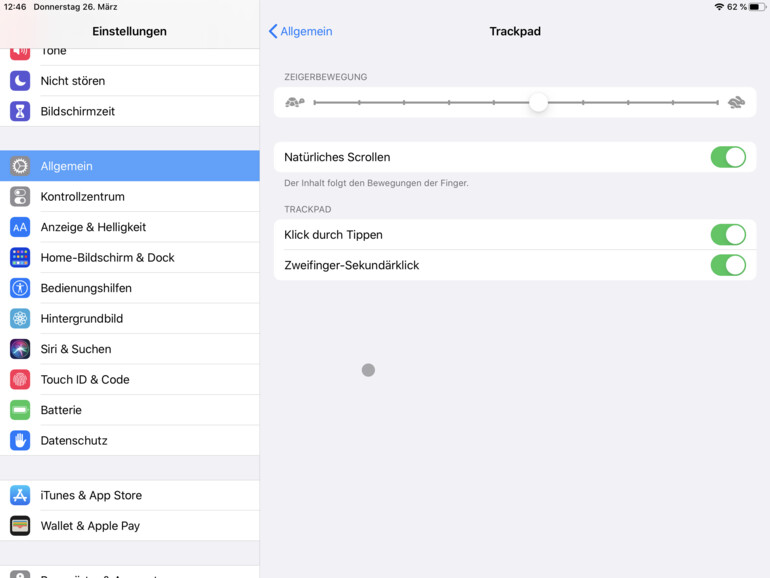Image resolution: width=770 pixels, height=578 pixels.
Task: Click the Siri & Suchen icon
Action: (x=20, y=349)
